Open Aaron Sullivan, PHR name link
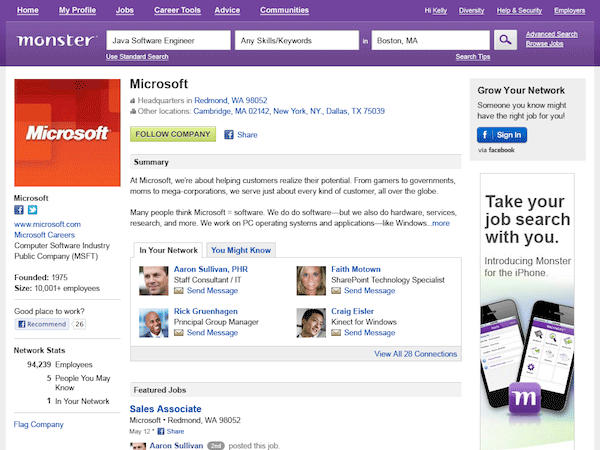 pyautogui.click(x=211, y=269)
